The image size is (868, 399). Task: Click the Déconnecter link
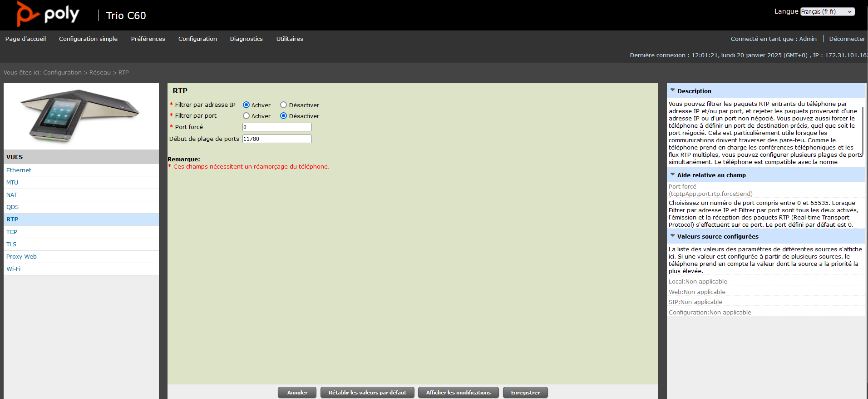click(x=847, y=39)
